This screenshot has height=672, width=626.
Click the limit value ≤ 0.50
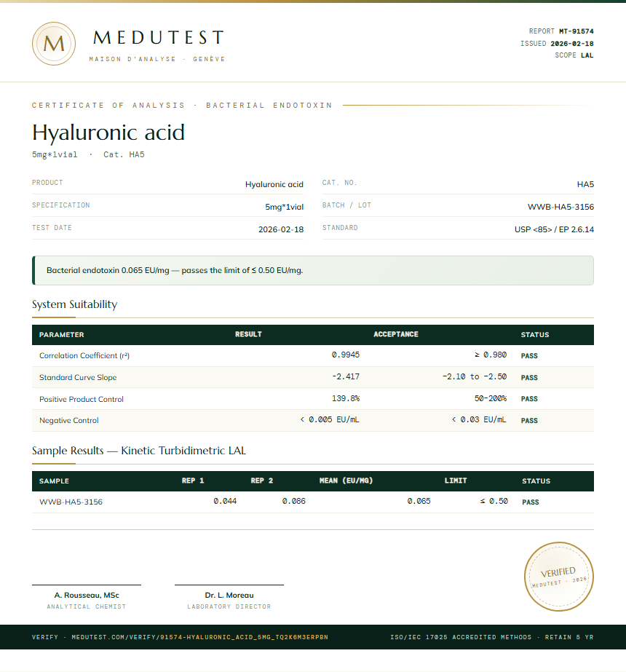click(x=494, y=501)
